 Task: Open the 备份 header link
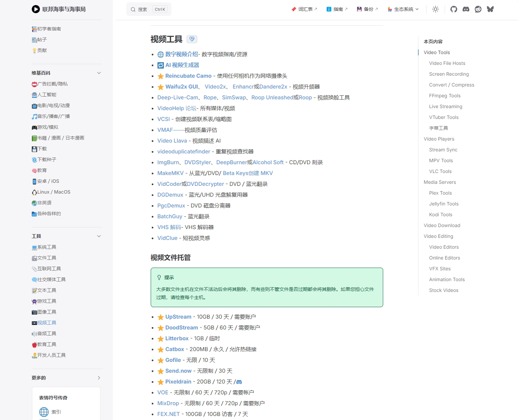pos(367,9)
